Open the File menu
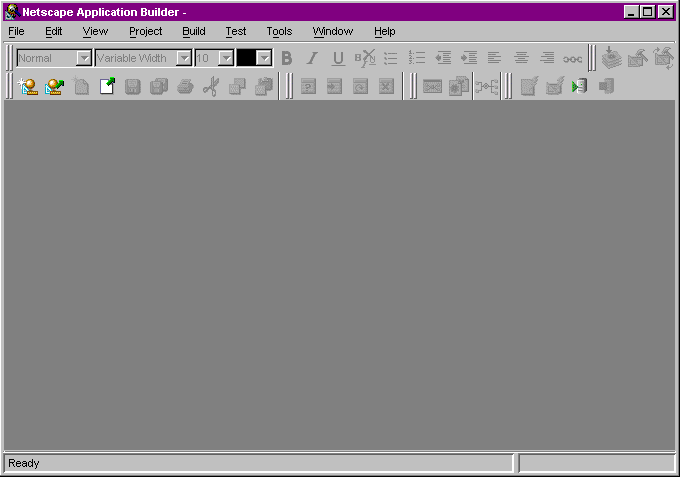 tap(16, 32)
